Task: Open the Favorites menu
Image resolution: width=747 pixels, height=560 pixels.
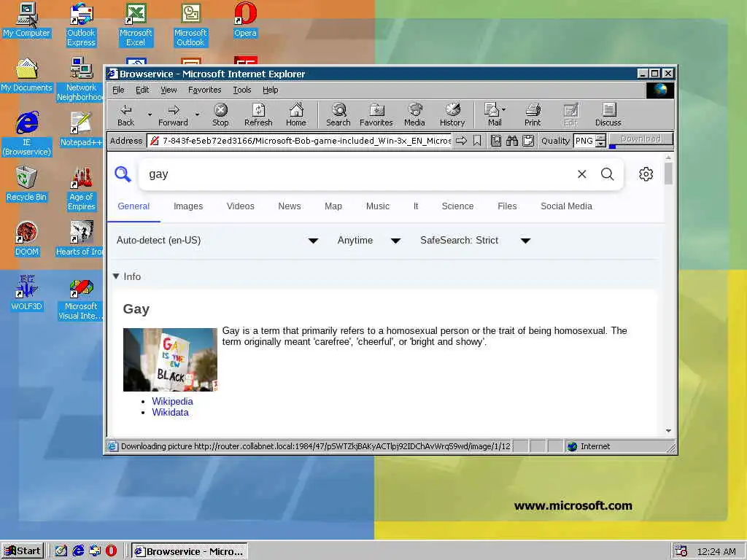Action: pyautogui.click(x=204, y=90)
